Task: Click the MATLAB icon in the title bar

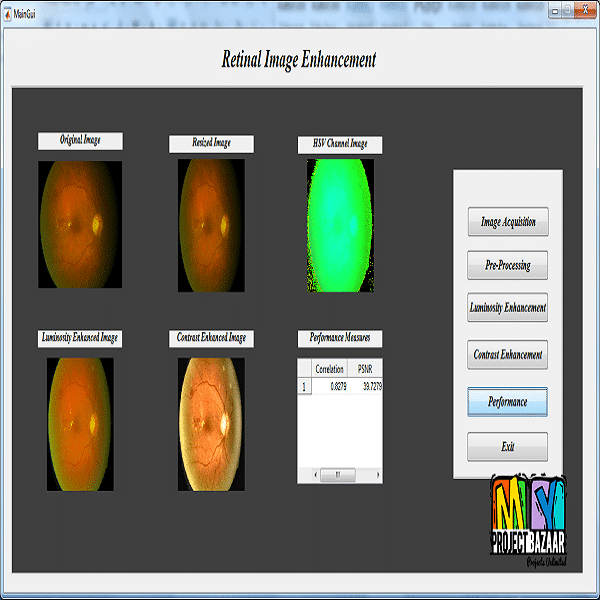Action: point(7,11)
